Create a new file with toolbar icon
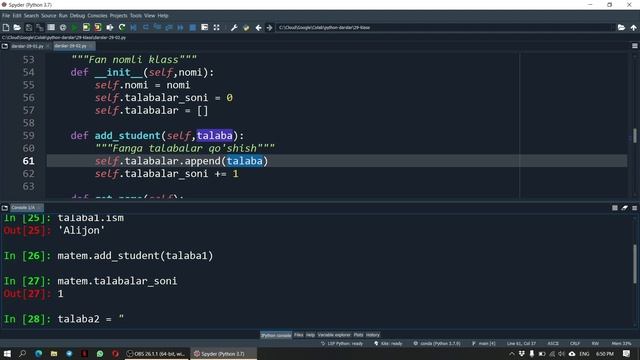Screen dimensions: 640x360 [x=6, y=27]
